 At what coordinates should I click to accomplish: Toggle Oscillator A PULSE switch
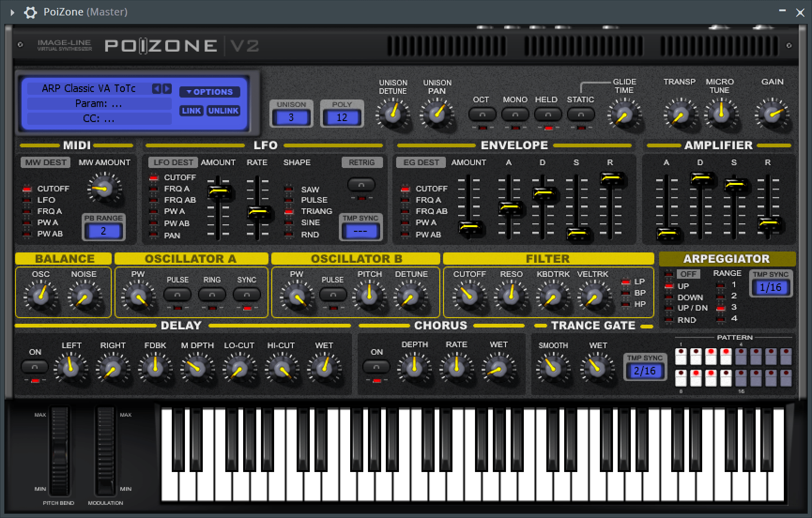[177, 295]
